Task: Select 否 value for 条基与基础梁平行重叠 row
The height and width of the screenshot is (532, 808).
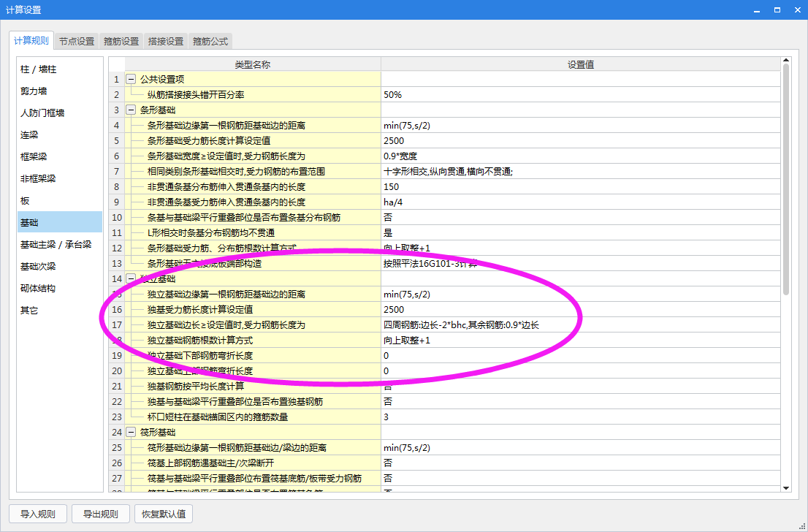Action: (581, 218)
